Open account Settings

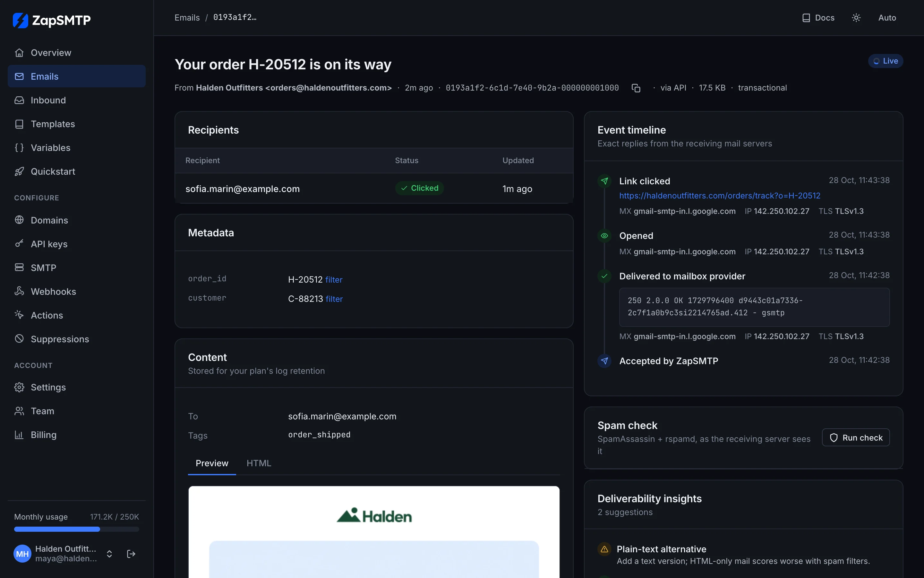point(76,387)
